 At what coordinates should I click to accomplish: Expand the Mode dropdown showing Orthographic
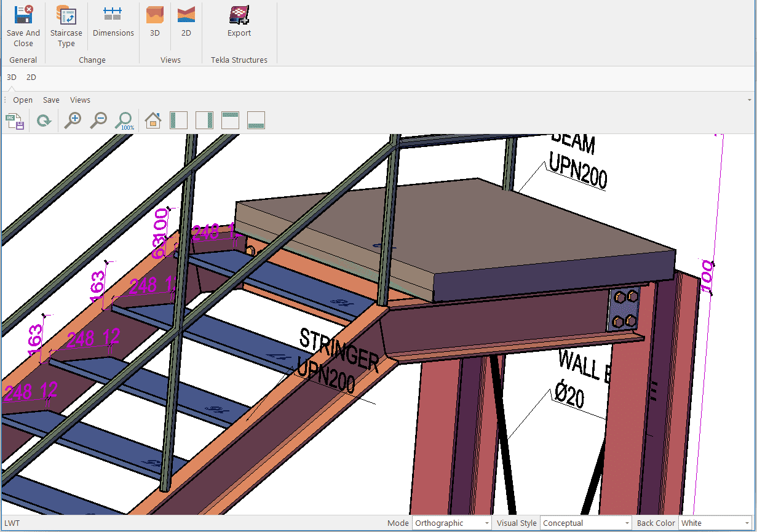(x=486, y=523)
